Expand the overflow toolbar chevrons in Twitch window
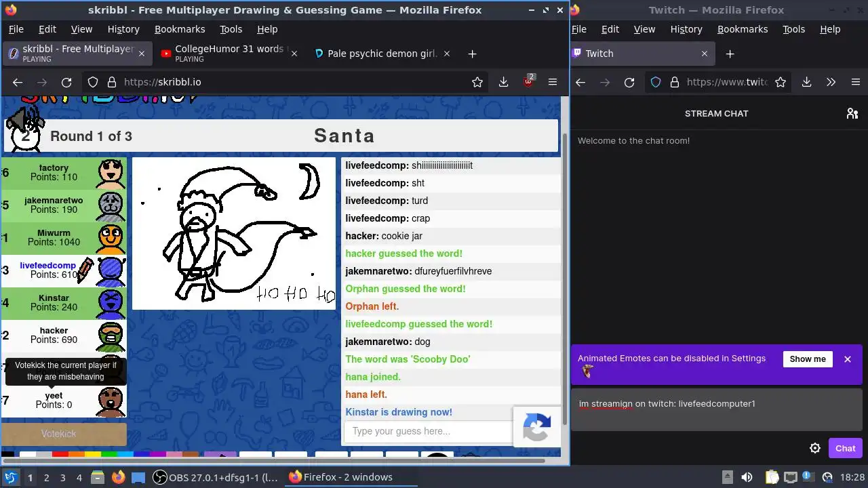The image size is (868, 488). pos(831,82)
